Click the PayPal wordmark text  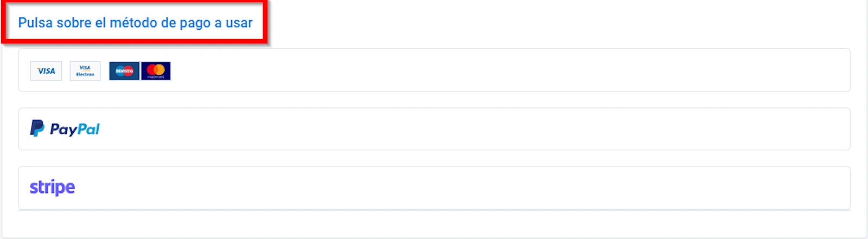point(75,129)
